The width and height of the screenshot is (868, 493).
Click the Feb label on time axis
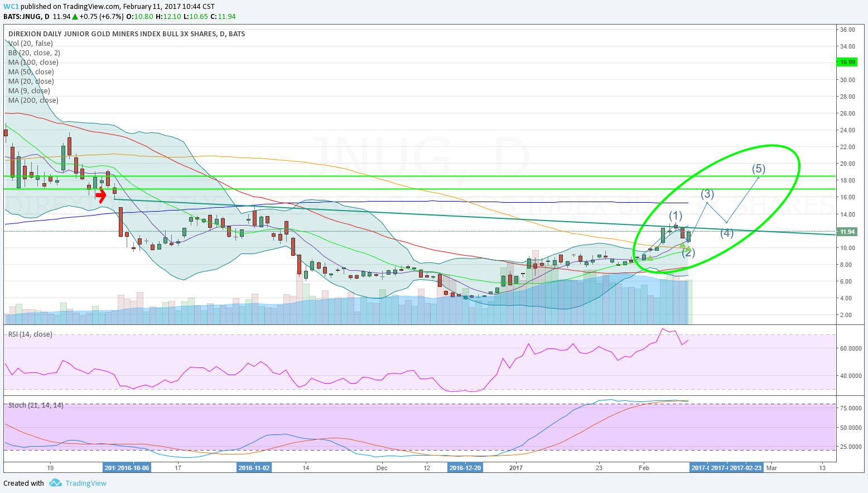tap(644, 468)
